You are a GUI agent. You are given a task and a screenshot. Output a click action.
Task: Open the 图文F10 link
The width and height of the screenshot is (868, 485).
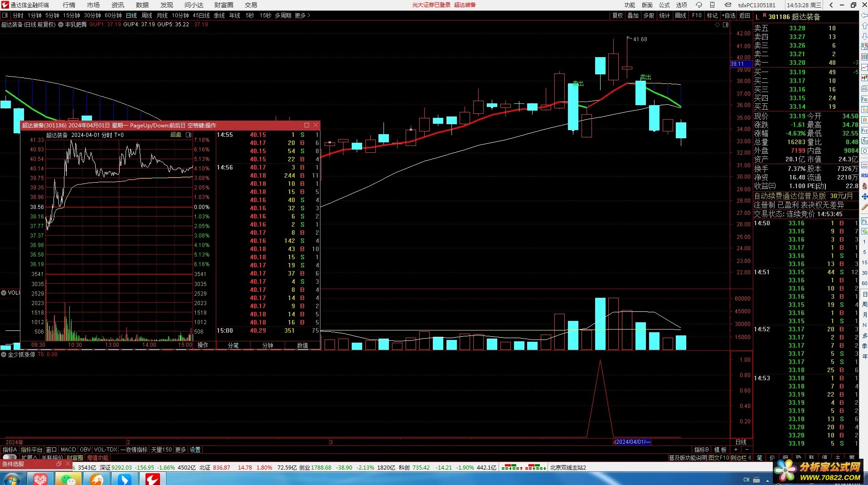[x=719, y=458]
